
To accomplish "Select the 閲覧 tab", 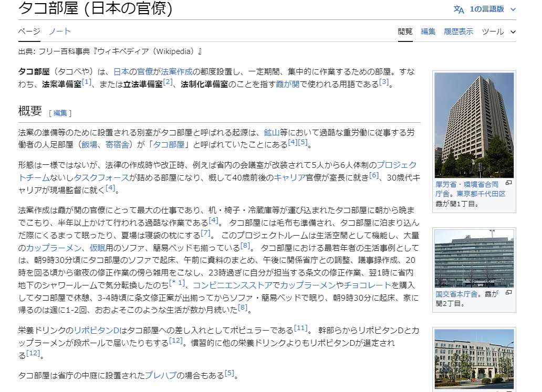I will point(405,32).
